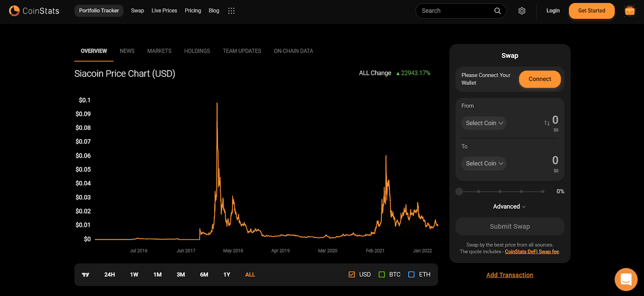Open Live Prices page
This screenshot has height=296, width=644.
[164, 11]
